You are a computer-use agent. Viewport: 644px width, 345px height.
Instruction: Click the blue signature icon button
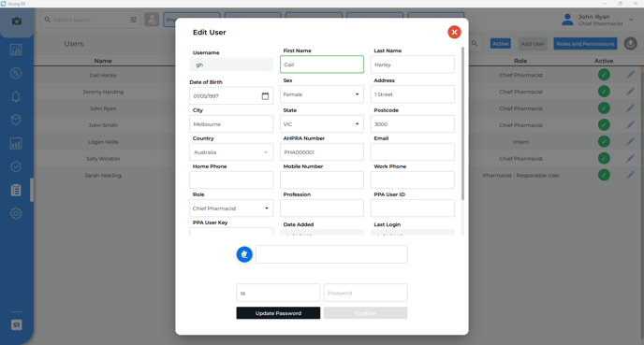(244, 254)
